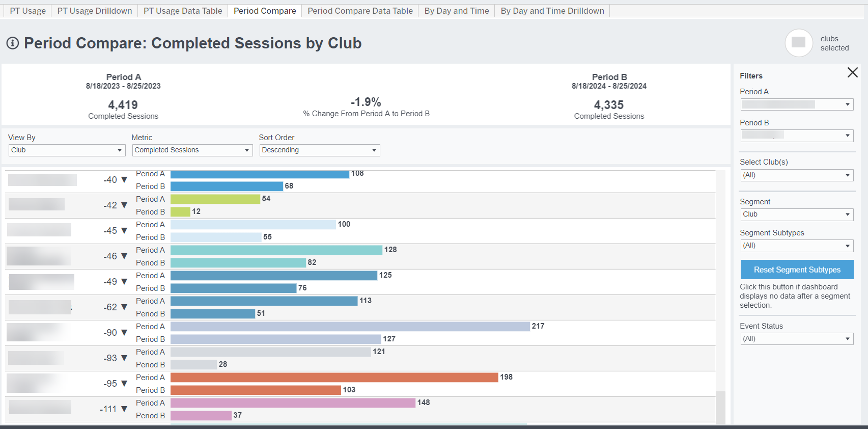Open the By Day and Time tab
Screen dimensions: 868x429
point(456,10)
